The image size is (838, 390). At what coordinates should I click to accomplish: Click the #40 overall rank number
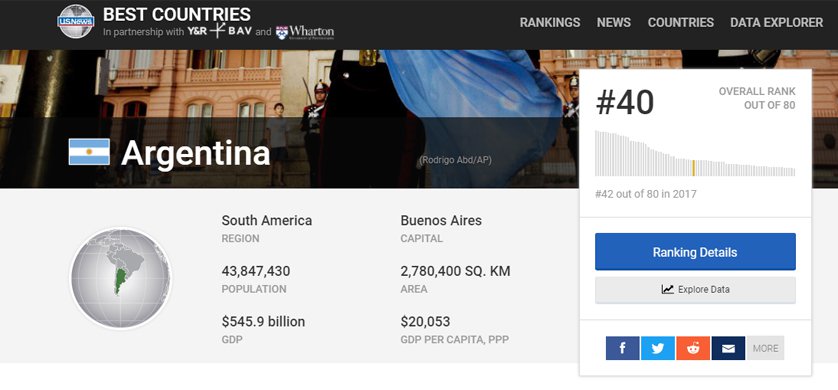tap(625, 102)
